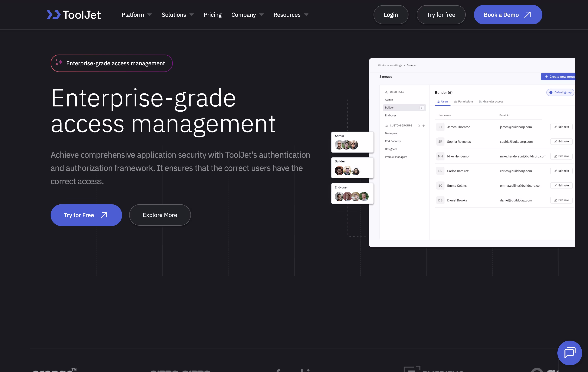The image size is (588, 372).
Task: Click the plus icon beside Custom Groups
Action: click(x=424, y=125)
